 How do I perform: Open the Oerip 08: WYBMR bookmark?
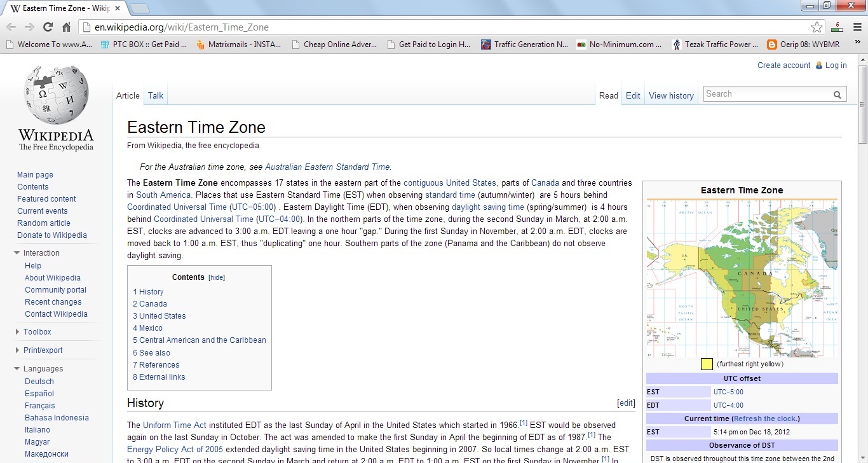click(x=803, y=45)
